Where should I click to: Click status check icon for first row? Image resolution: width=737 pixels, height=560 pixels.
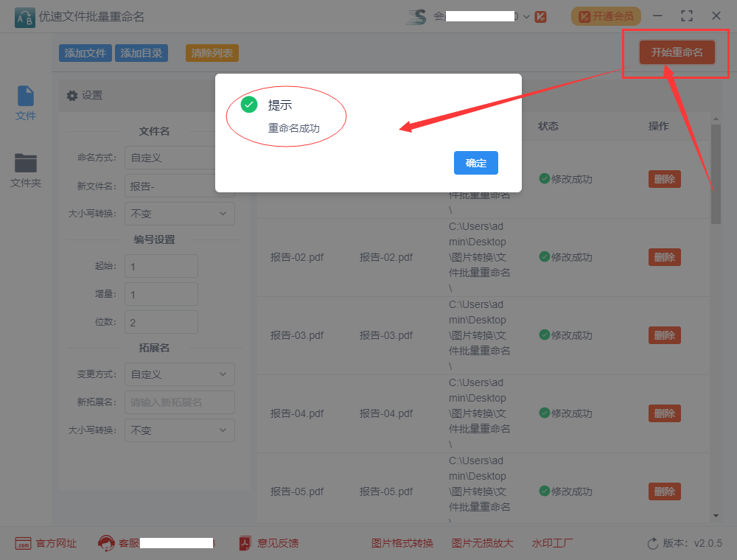[x=545, y=178]
